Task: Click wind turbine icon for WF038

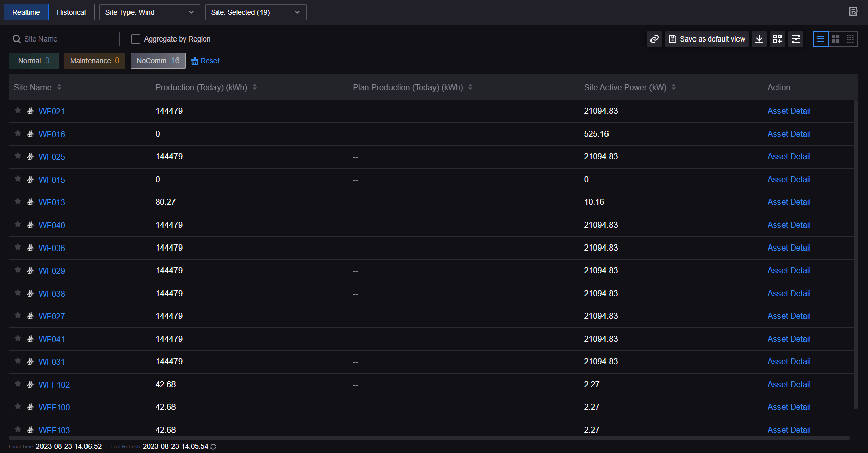Action: point(30,293)
